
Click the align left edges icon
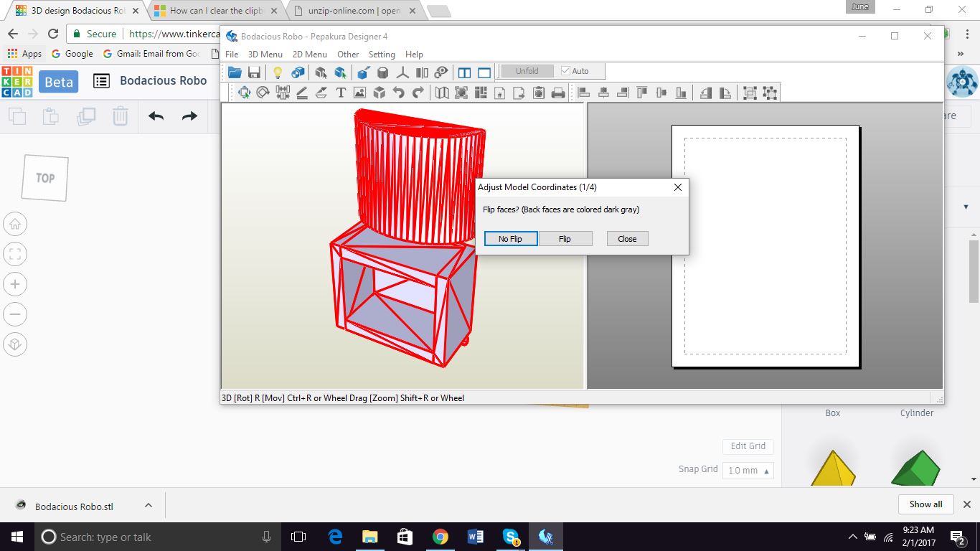pos(583,93)
